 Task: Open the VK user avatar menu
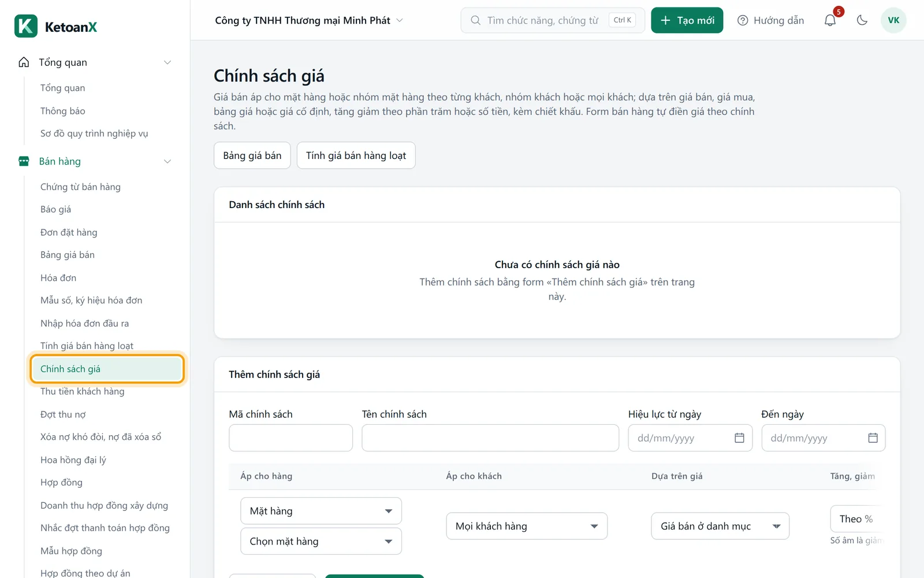pos(893,20)
